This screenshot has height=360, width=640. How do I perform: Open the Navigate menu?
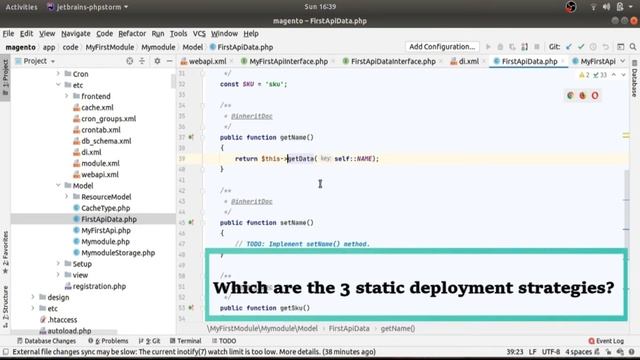point(76,33)
